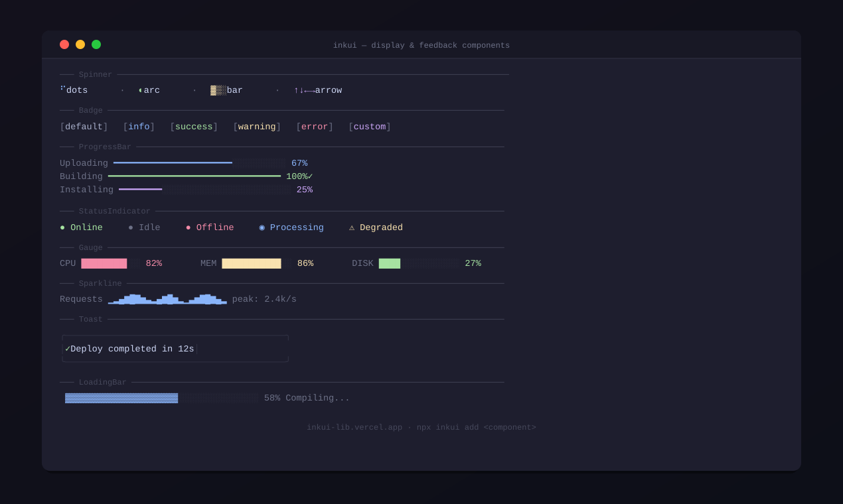Select the [warning] badge
The image size is (843, 504).
tap(257, 127)
